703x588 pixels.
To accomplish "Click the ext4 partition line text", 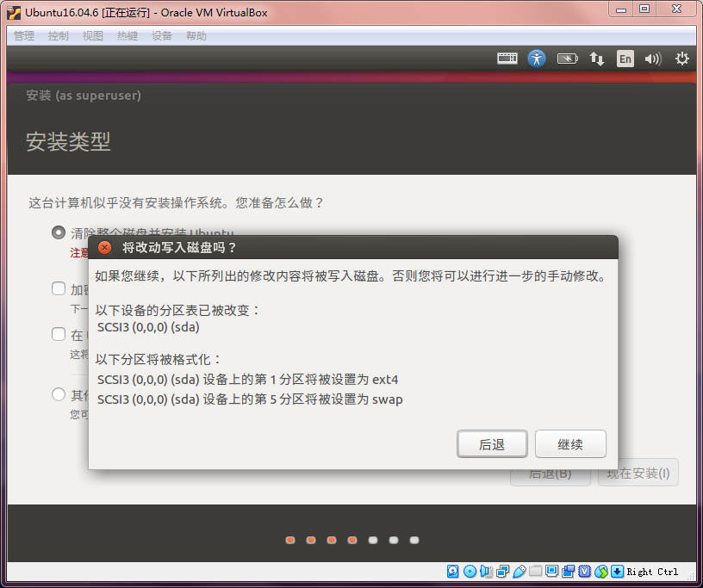I will pyautogui.click(x=247, y=380).
